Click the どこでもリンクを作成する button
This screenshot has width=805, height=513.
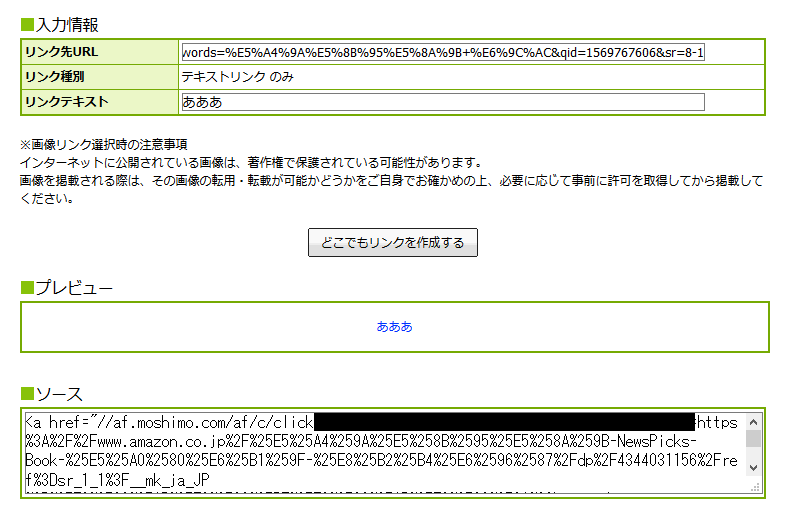pos(393,243)
